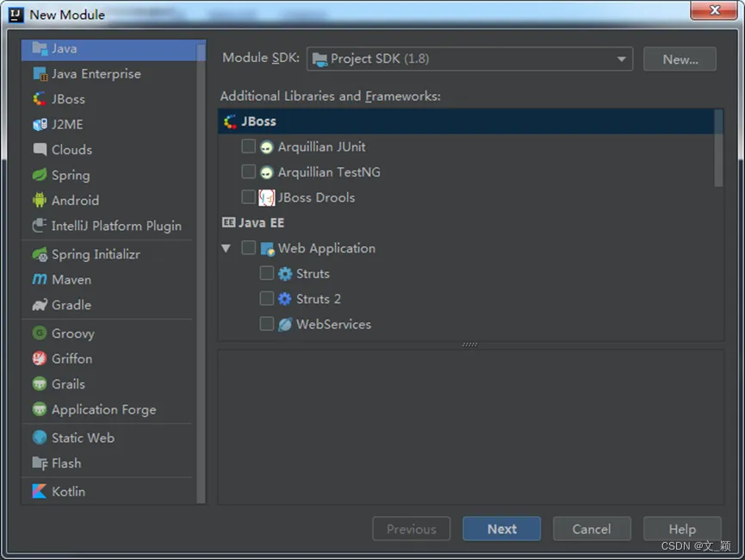This screenshot has height=560, width=745.
Task: Click the IntelliJ icon in title bar
Action: point(16,15)
